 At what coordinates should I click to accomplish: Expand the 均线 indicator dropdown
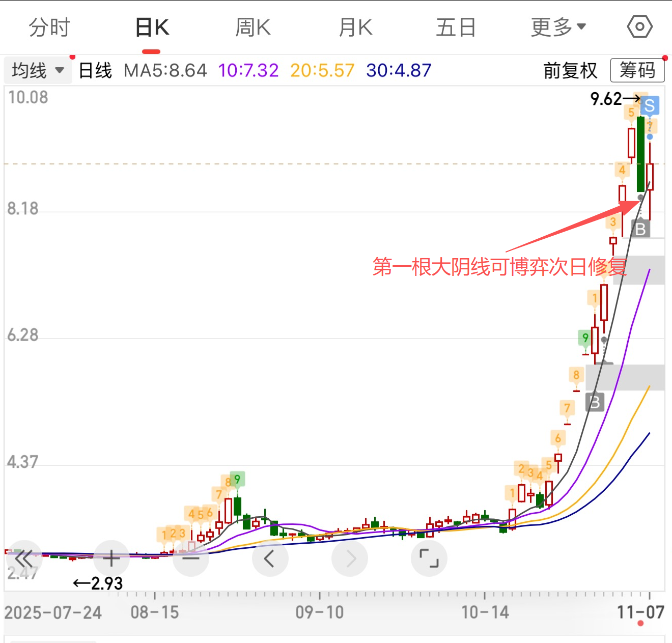pyautogui.click(x=38, y=70)
